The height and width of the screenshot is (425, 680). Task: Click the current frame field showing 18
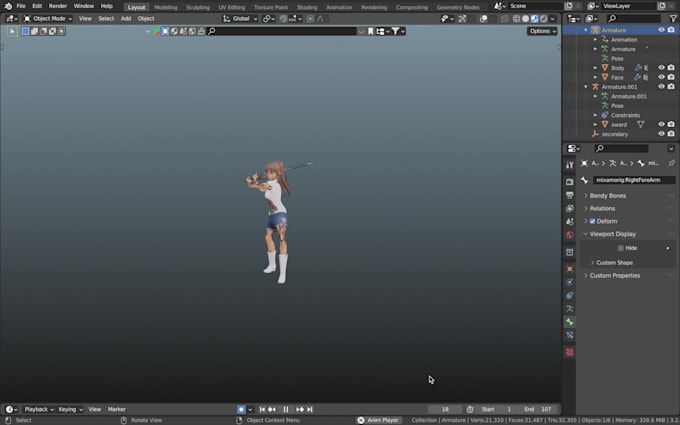click(x=445, y=409)
